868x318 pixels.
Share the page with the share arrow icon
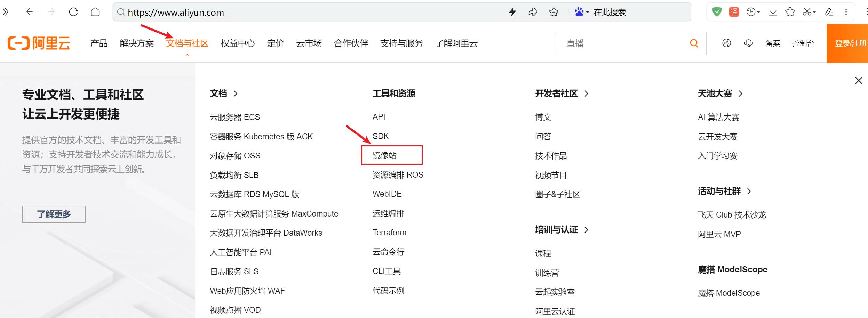pyautogui.click(x=533, y=12)
